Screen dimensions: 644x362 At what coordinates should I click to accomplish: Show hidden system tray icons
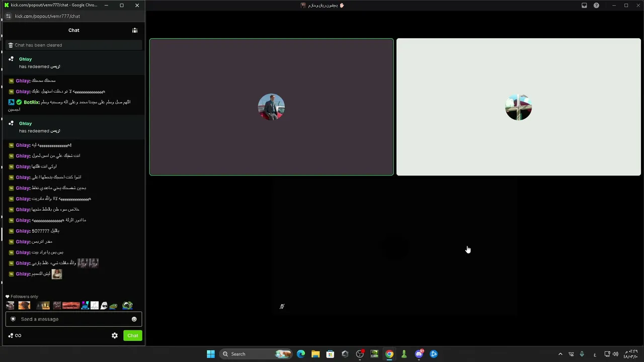tap(560, 354)
